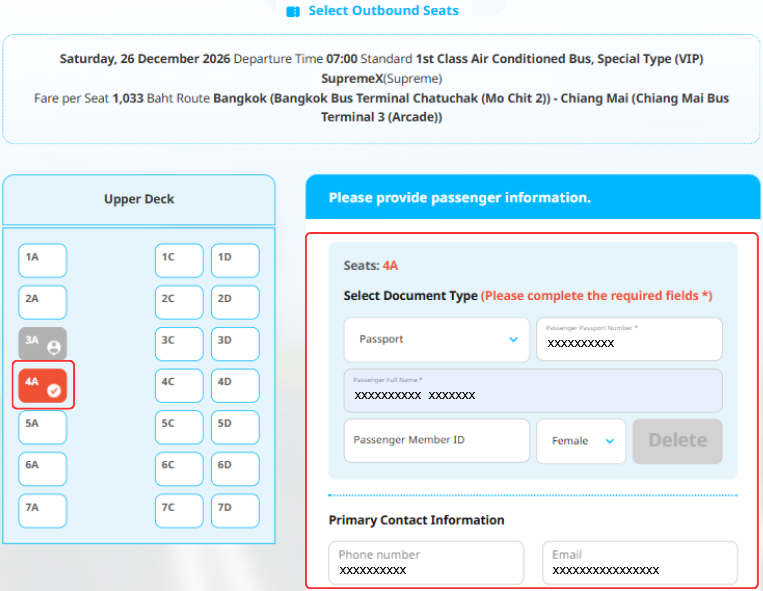Select seat 5A
The image size is (763, 591).
(x=42, y=427)
